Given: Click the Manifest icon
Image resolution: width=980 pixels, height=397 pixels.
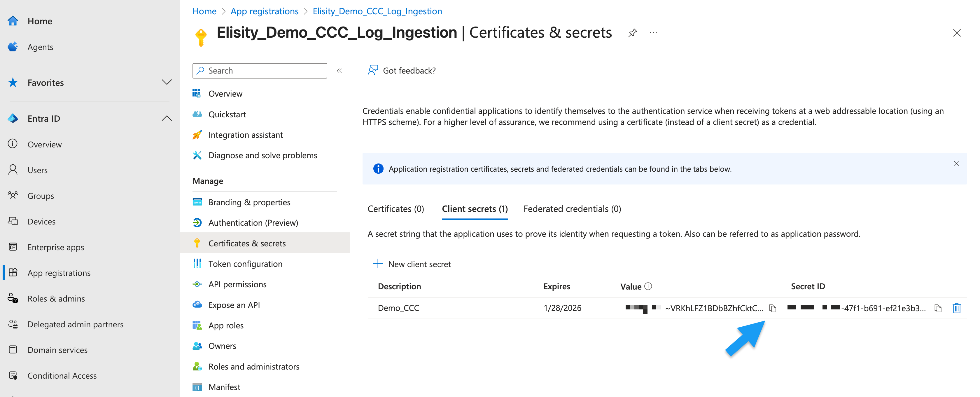Looking at the screenshot, I should point(197,387).
